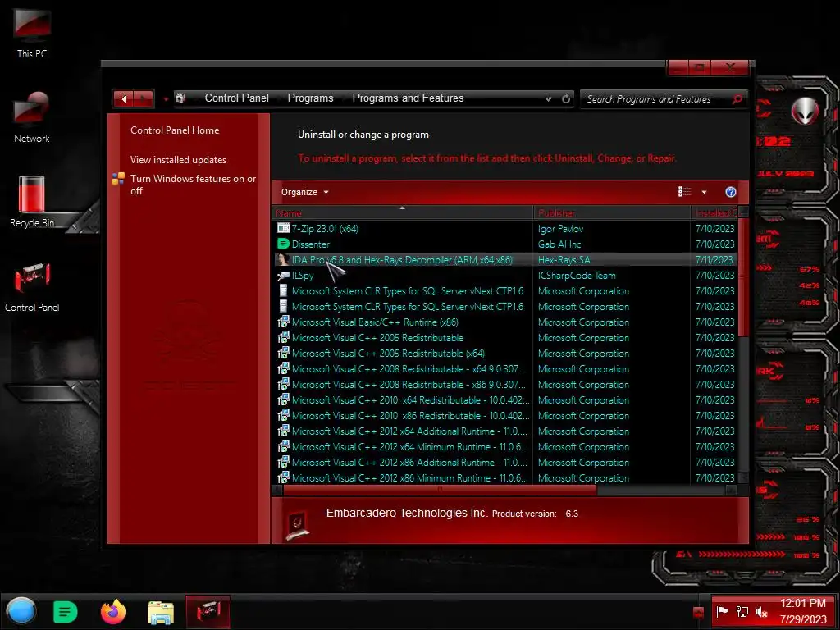840x630 pixels.
Task: Open the Network desktop icon
Action: click(x=32, y=117)
